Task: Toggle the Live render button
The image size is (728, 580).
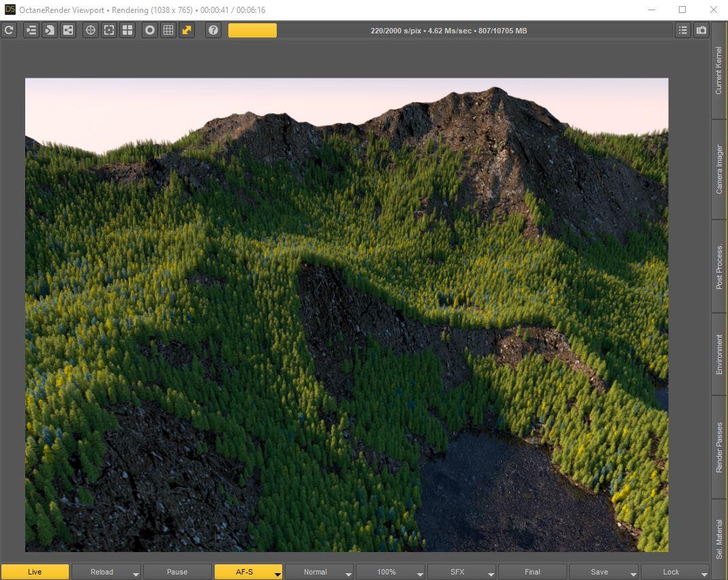Action: pos(35,572)
